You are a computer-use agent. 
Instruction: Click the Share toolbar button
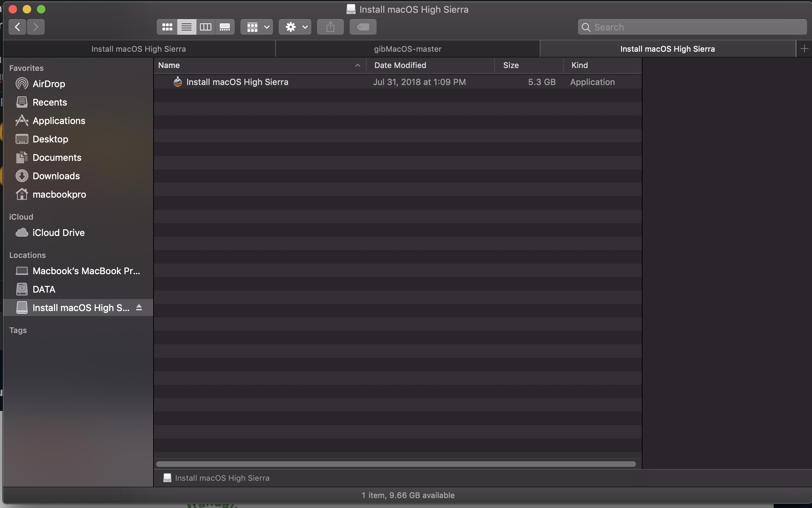pyautogui.click(x=330, y=27)
